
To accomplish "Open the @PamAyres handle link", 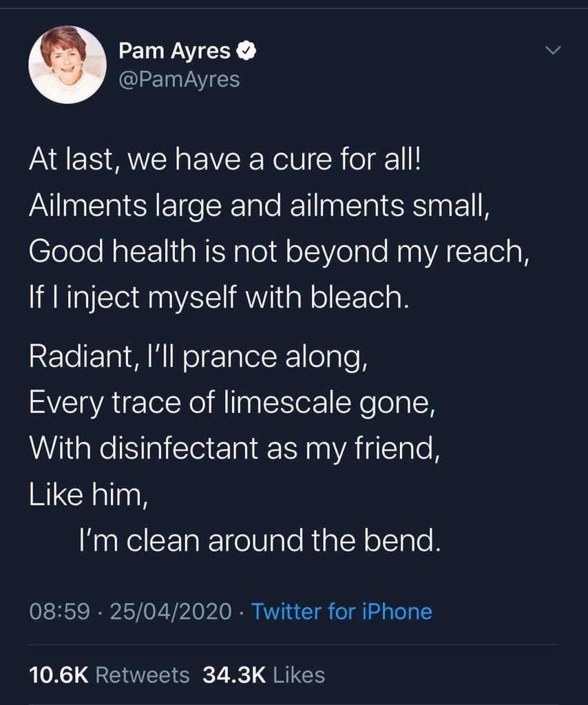I will coord(179,80).
